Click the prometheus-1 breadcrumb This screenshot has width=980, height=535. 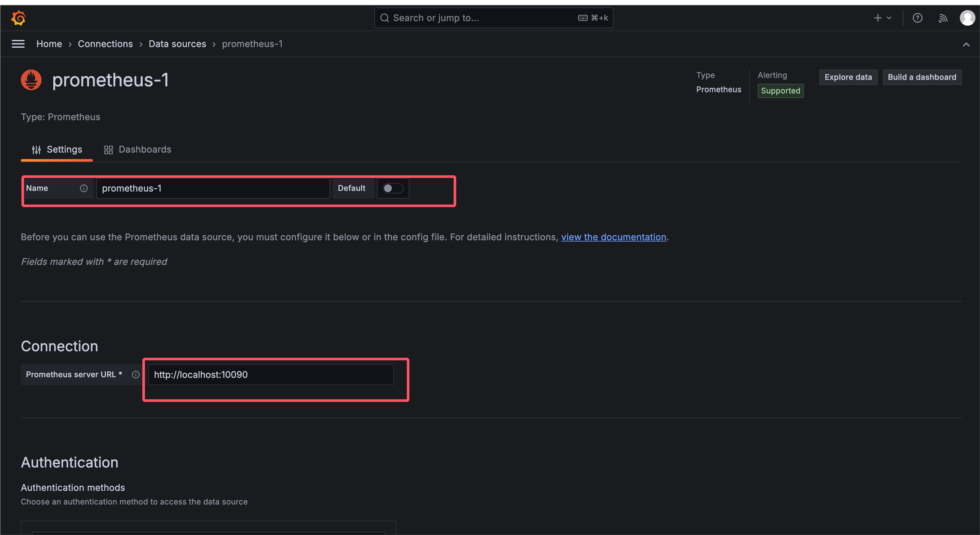pyautogui.click(x=252, y=44)
